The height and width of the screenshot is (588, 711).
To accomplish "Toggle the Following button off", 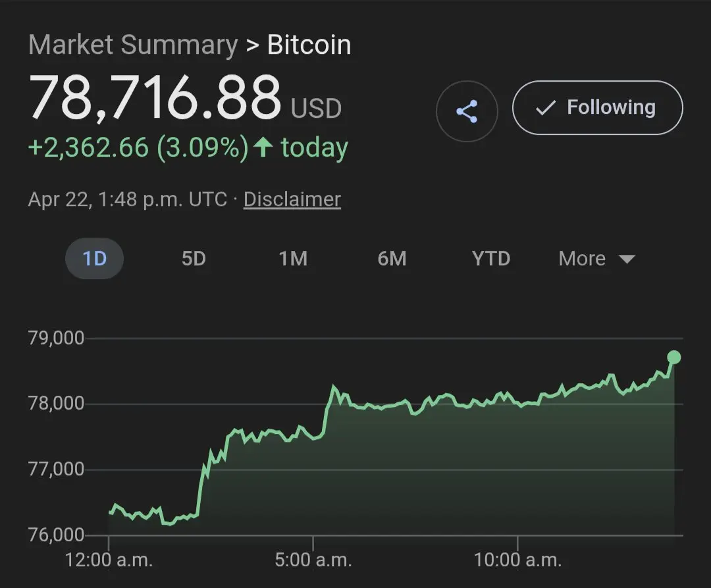I will click(x=597, y=108).
